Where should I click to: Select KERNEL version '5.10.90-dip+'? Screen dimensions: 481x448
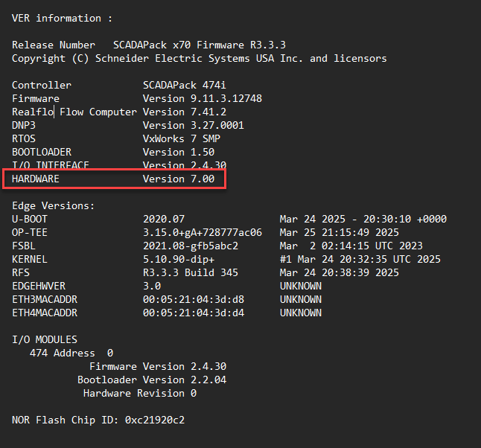(179, 259)
